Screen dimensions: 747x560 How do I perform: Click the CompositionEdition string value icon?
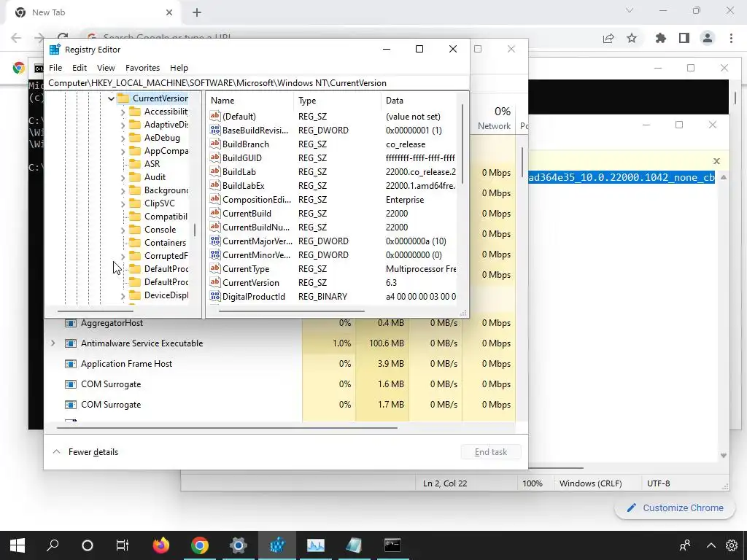pos(215,199)
